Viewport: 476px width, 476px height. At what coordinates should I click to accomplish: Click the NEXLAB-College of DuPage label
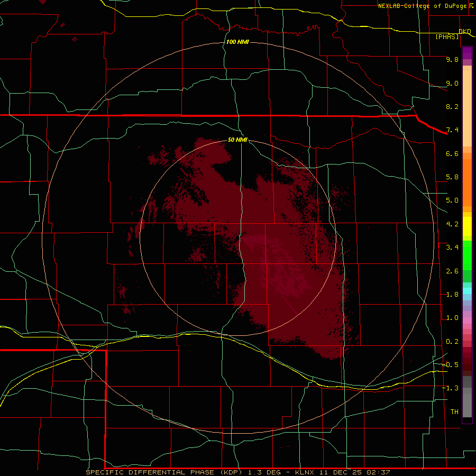(x=423, y=6)
